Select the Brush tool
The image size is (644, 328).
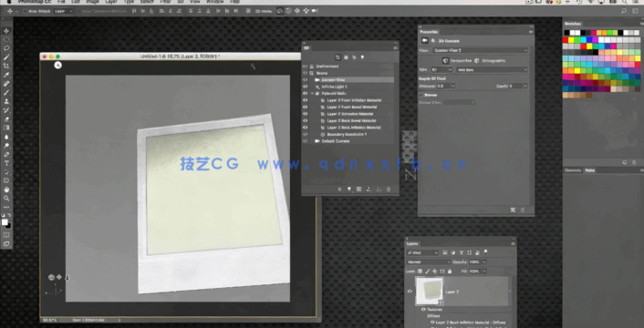pyautogui.click(x=6, y=93)
